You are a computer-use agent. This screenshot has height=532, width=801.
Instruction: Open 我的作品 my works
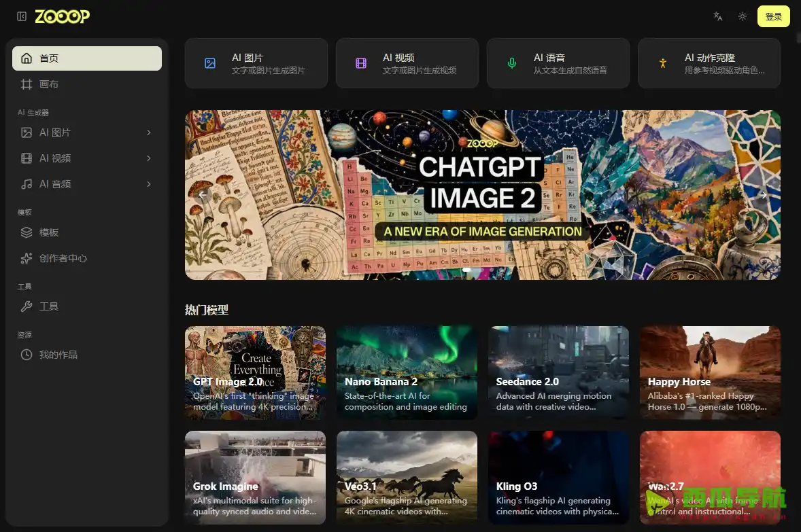[x=87, y=355]
